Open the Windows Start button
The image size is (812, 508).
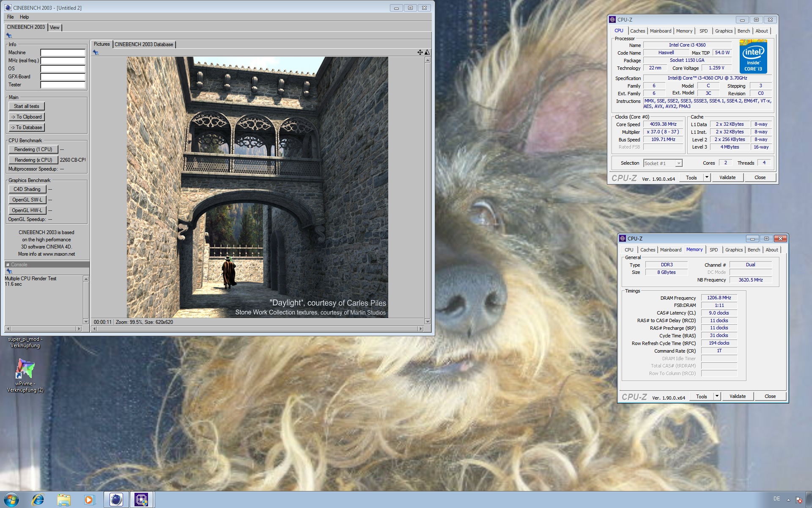pyautogui.click(x=11, y=500)
